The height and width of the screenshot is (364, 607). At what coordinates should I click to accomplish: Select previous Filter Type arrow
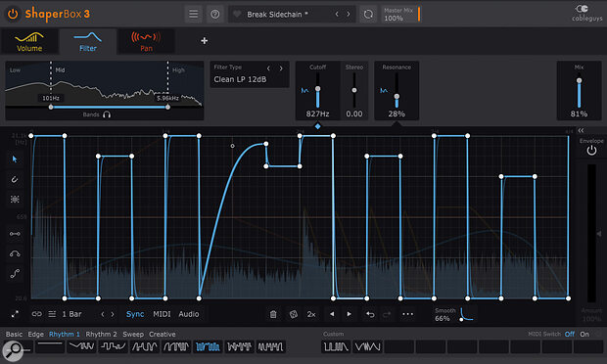coord(268,68)
